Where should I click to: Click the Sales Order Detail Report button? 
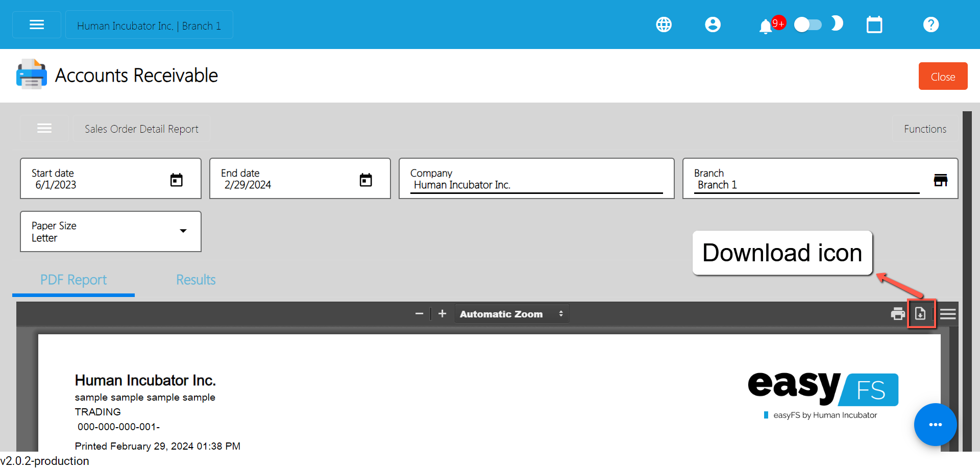[x=141, y=129]
